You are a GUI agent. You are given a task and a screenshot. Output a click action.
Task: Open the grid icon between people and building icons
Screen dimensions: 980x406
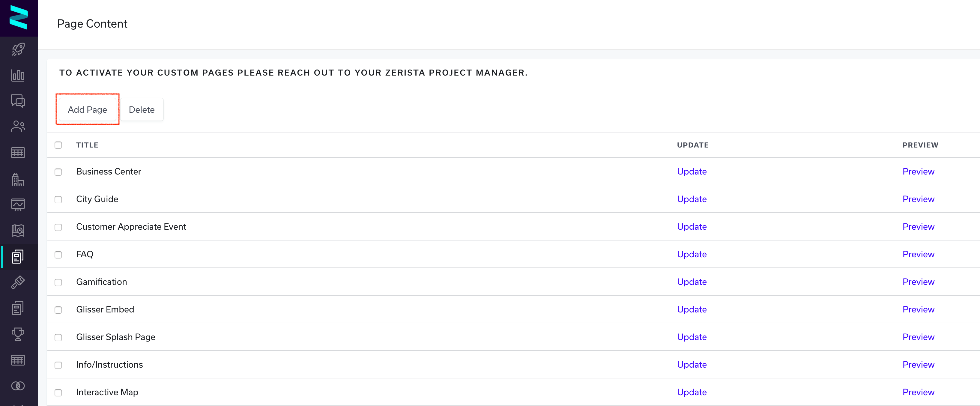click(x=18, y=153)
